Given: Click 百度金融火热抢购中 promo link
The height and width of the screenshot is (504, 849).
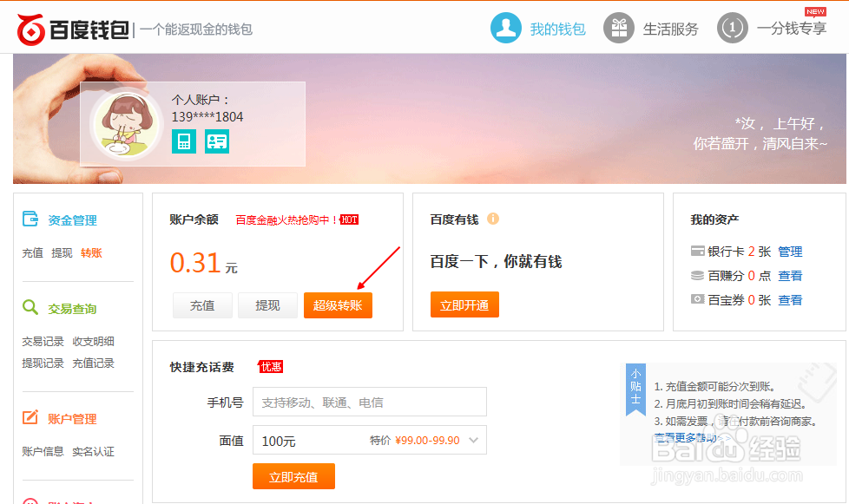Looking at the screenshot, I should click(x=286, y=220).
